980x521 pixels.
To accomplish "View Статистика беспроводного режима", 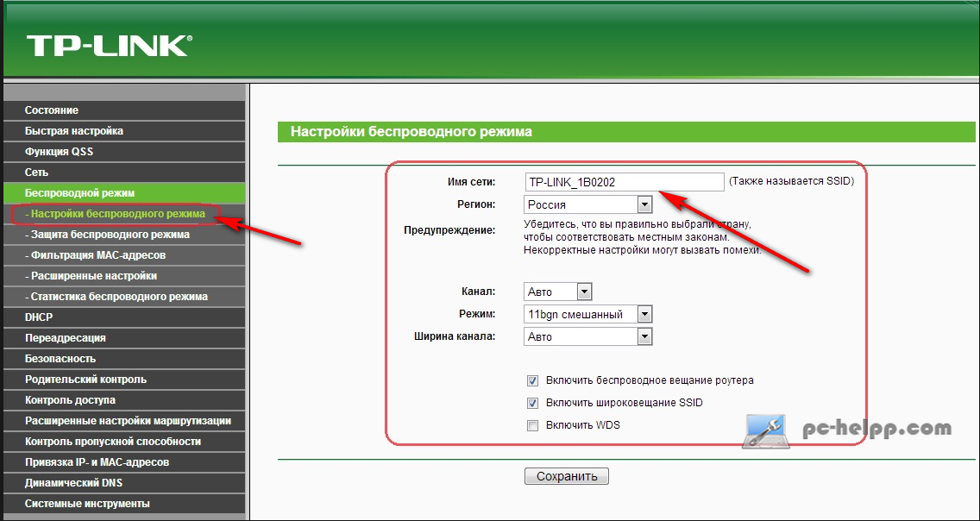I will (x=124, y=297).
